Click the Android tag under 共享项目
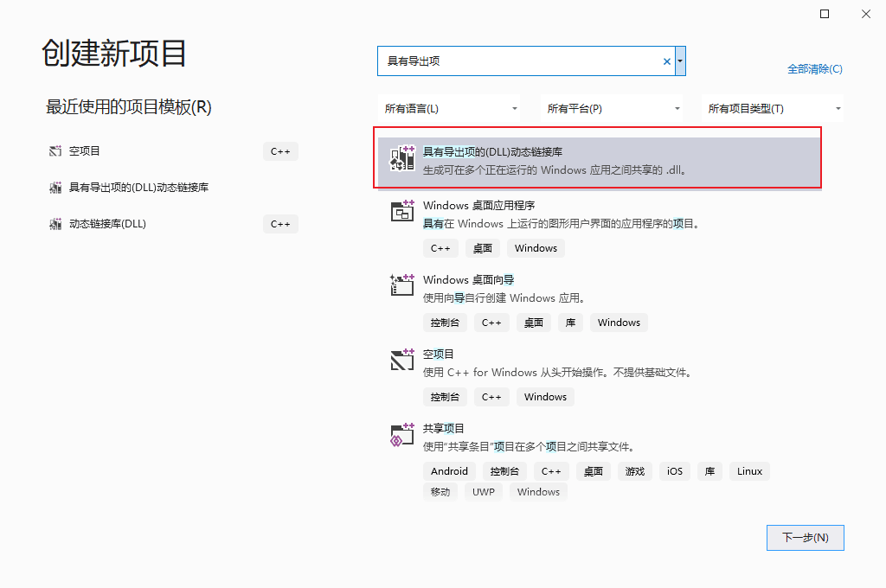 (449, 470)
